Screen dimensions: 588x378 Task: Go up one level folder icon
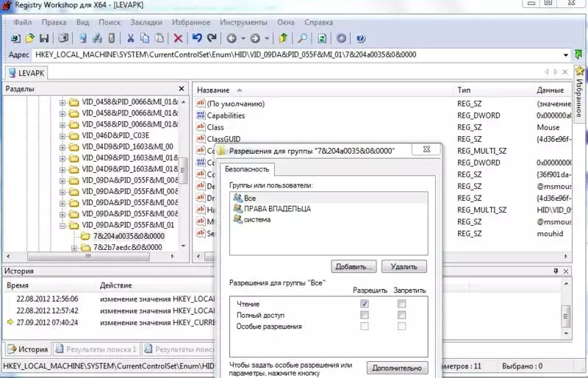point(283,38)
